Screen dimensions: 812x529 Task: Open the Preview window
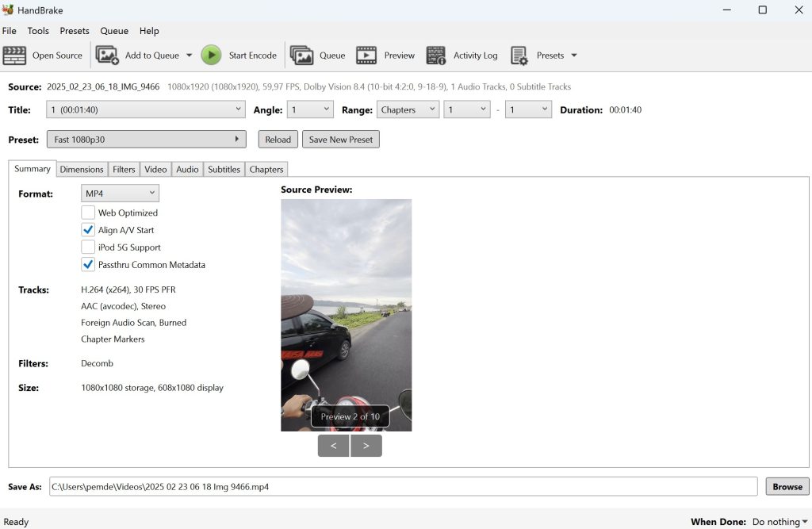[385, 55]
